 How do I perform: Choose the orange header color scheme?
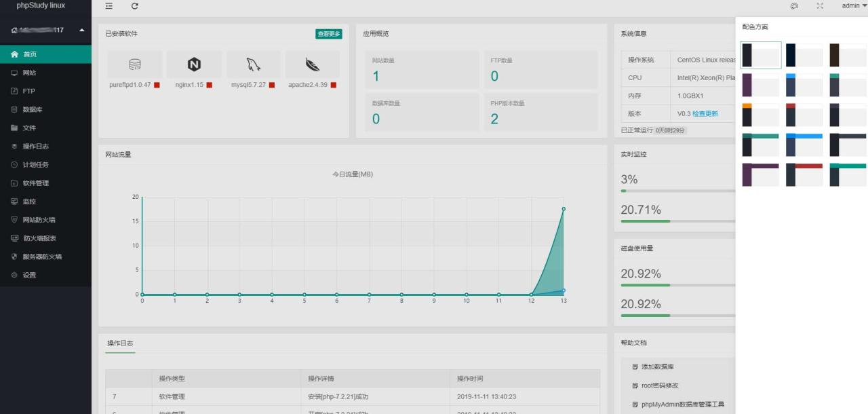[x=760, y=115]
